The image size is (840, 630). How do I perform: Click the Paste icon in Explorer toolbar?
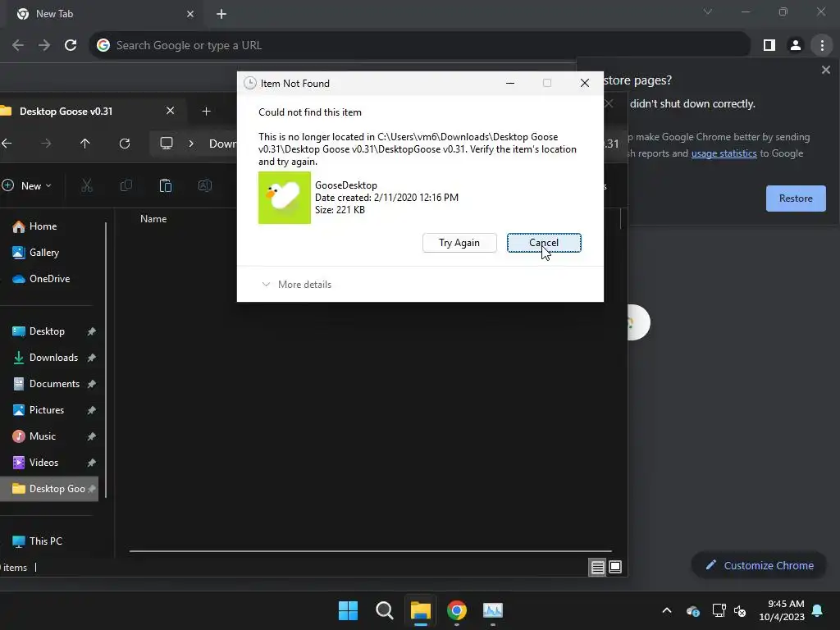[166, 185]
